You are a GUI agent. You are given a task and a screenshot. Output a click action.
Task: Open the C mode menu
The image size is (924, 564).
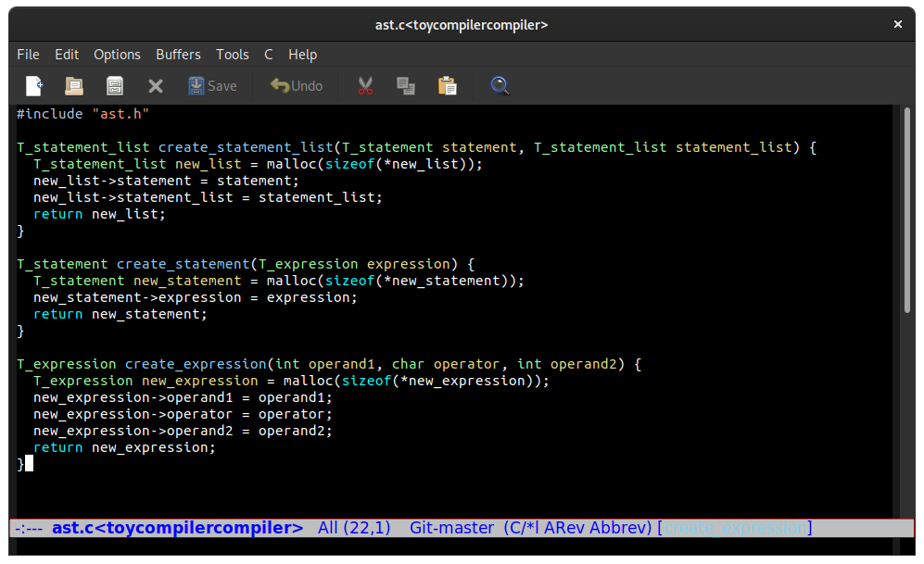coord(269,55)
